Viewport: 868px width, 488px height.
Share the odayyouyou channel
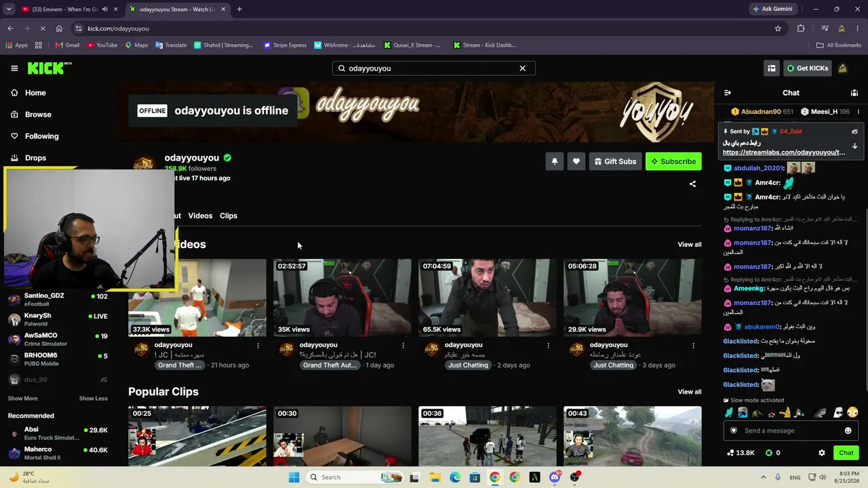pos(692,184)
